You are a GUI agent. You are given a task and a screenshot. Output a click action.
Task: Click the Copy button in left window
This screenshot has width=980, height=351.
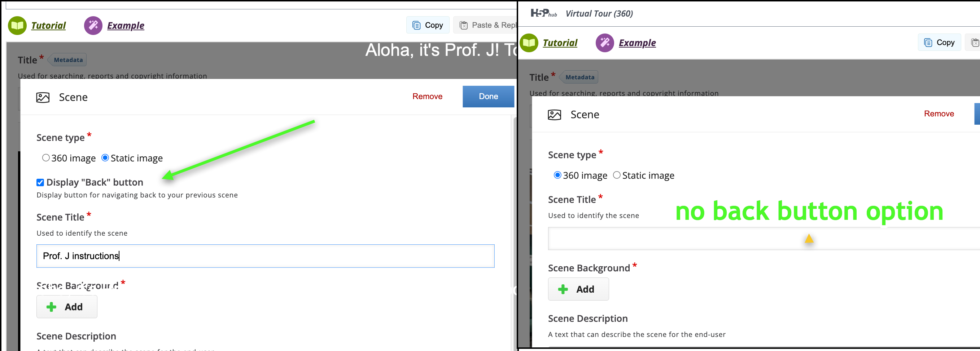[428, 25]
